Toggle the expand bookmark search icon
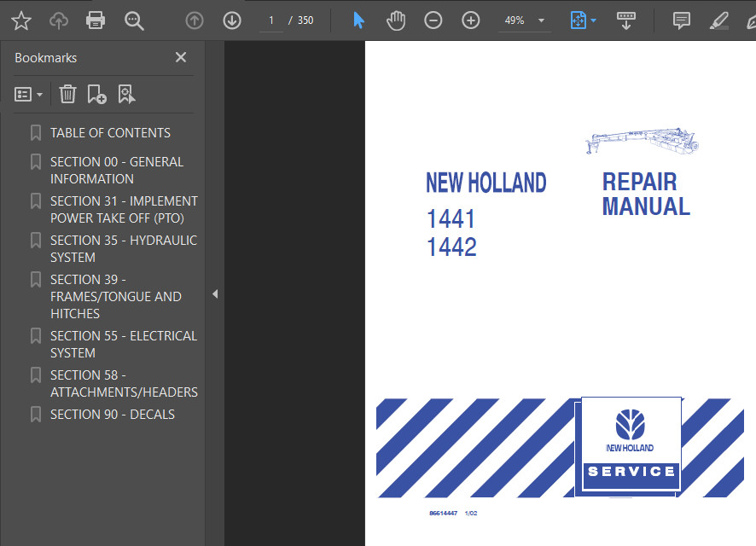756x546 pixels. 127,94
